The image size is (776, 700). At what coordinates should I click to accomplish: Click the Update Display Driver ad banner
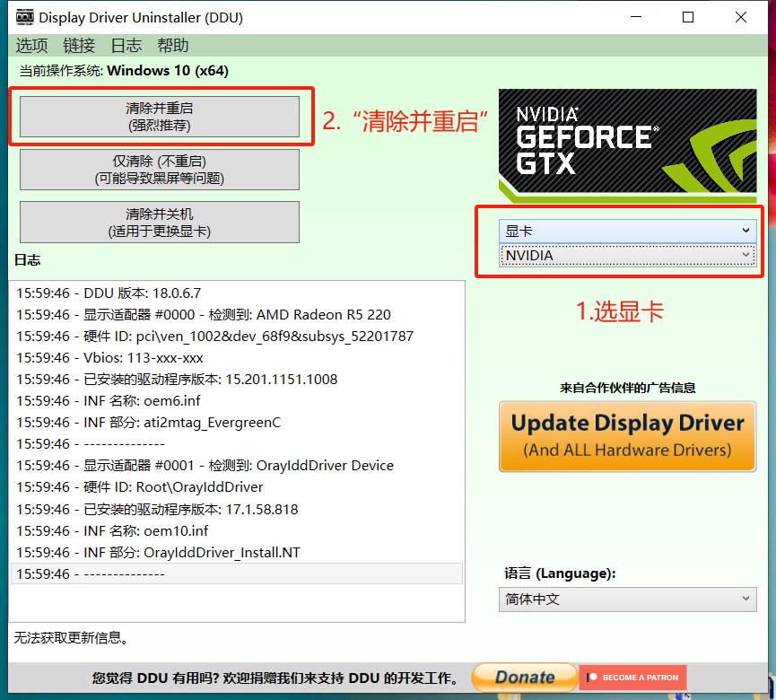627,435
